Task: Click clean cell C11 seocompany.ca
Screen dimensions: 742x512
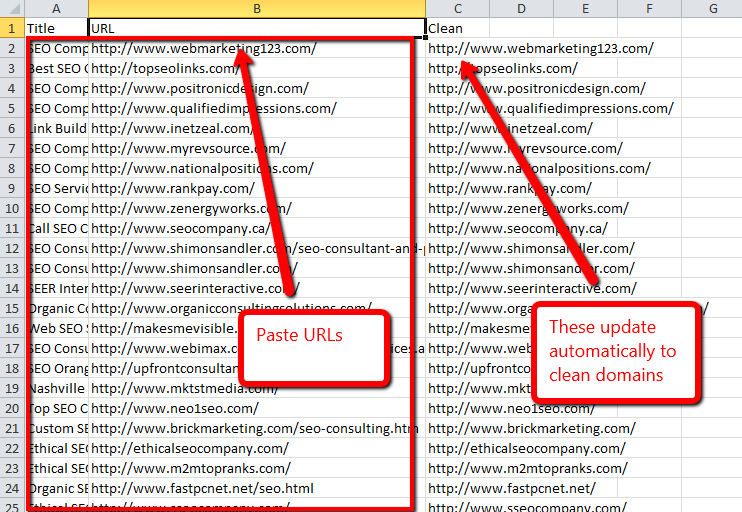Action: [x=458, y=229]
